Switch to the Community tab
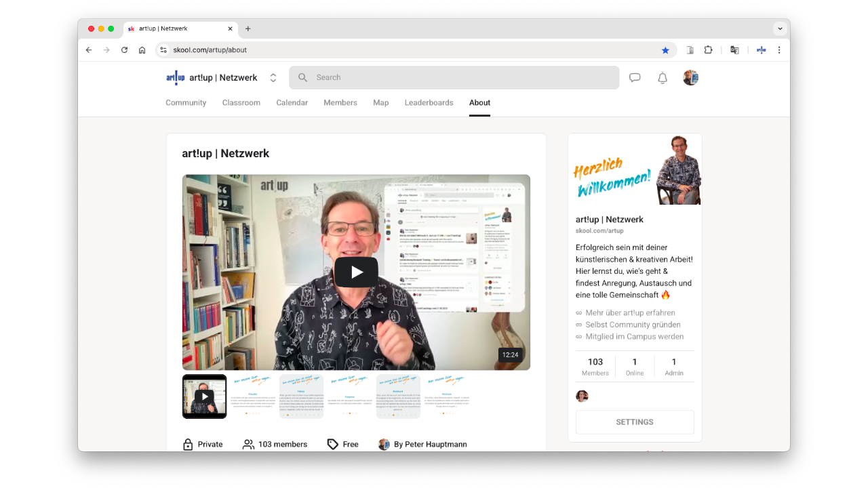 point(186,103)
